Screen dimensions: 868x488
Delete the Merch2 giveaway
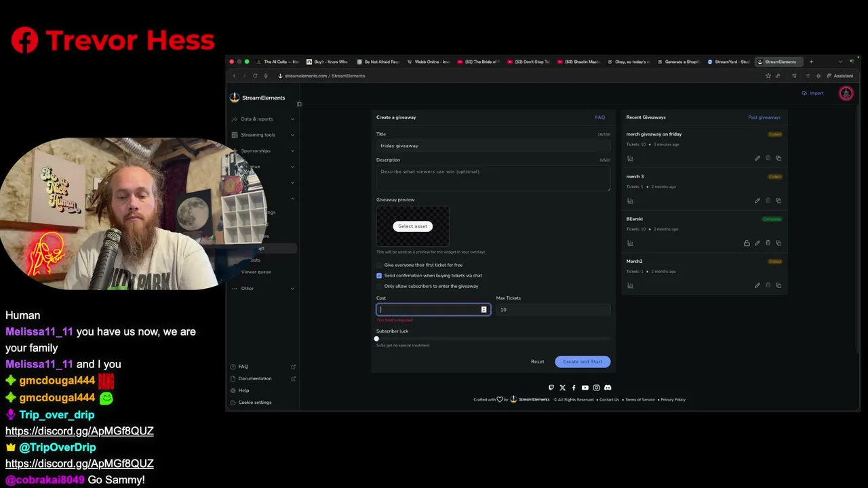pos(768,285)
